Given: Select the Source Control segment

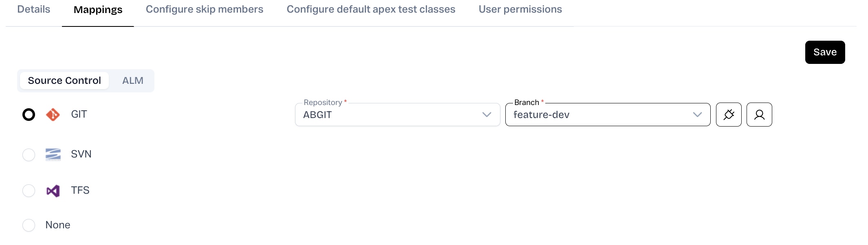Looking at the screenshot, I should tap(64, 81).
